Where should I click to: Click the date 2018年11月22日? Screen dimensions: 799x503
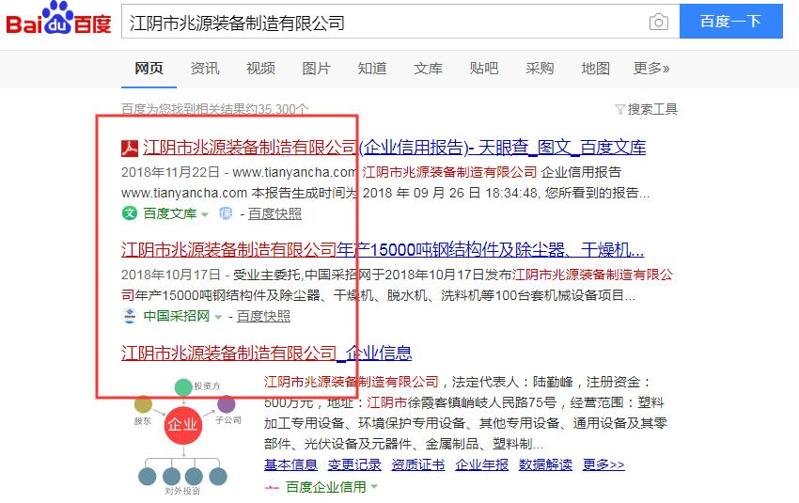(x=170, y=172)
